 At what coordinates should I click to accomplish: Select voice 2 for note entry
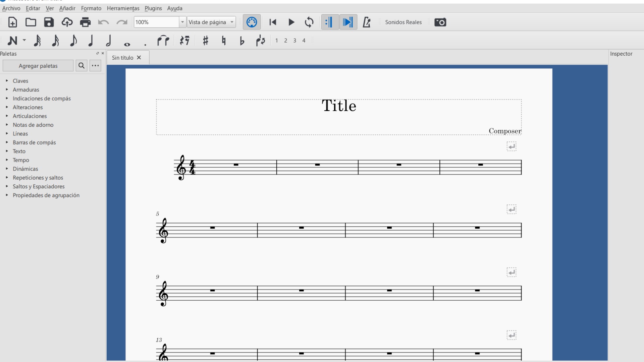point(286,41)
